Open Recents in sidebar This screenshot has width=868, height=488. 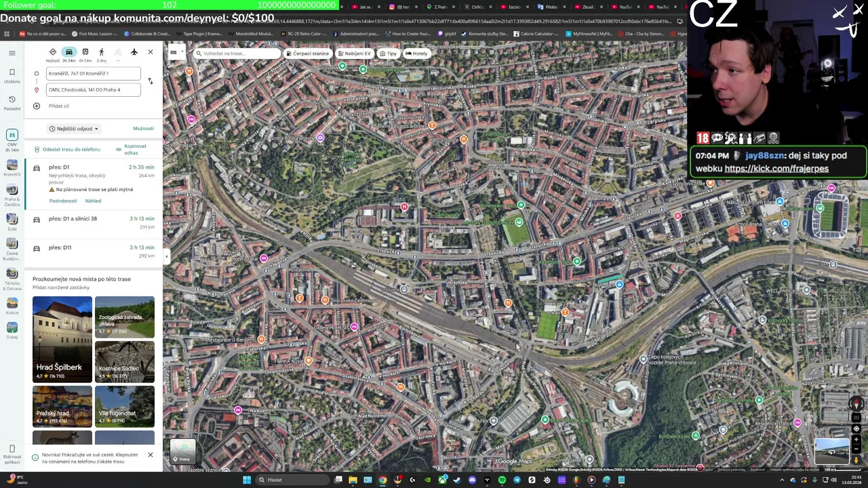pos(12,103)
